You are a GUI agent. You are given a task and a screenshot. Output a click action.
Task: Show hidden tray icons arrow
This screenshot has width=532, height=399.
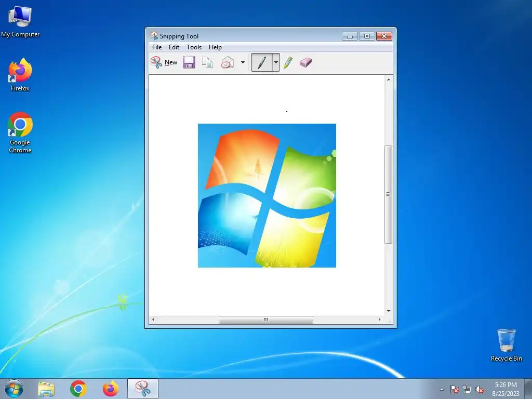click(442, 390)
